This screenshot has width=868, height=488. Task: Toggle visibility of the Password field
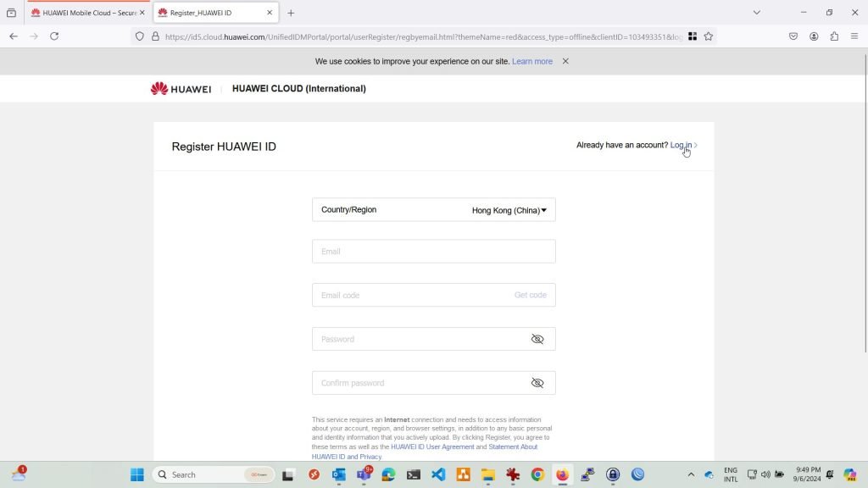537,339
